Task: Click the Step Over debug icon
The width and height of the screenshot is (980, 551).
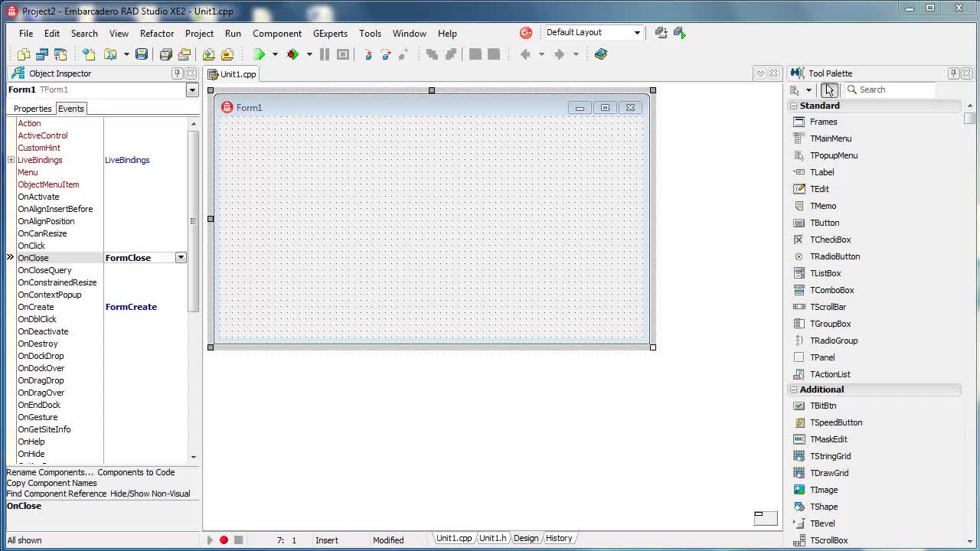Action: point(386,54)
